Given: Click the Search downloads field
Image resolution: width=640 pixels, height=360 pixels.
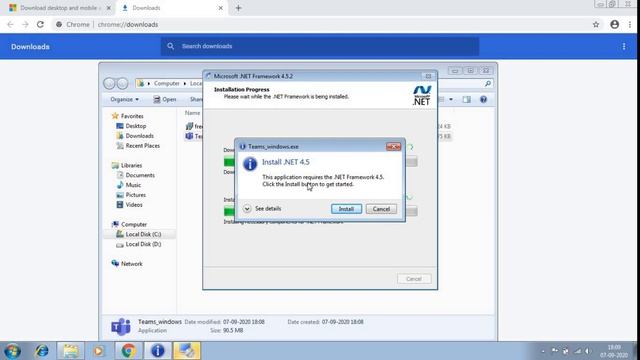Looking at the screenshot, I should (320, 46).
